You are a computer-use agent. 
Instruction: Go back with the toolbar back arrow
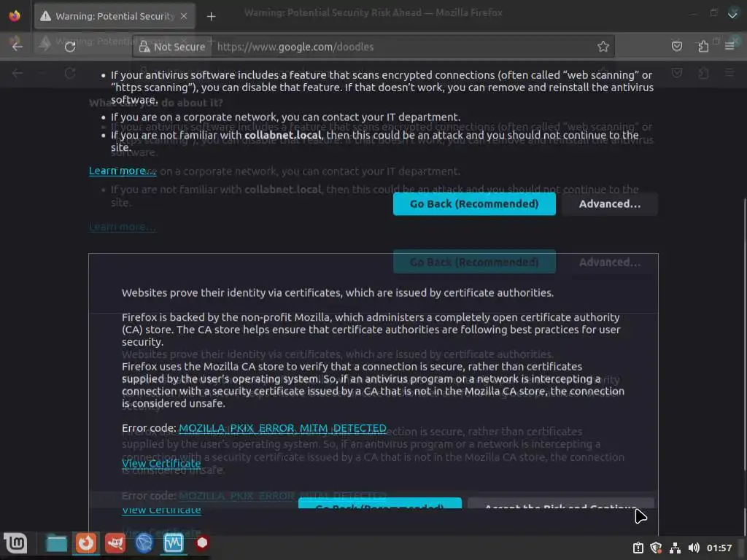[x=18, y=46]
